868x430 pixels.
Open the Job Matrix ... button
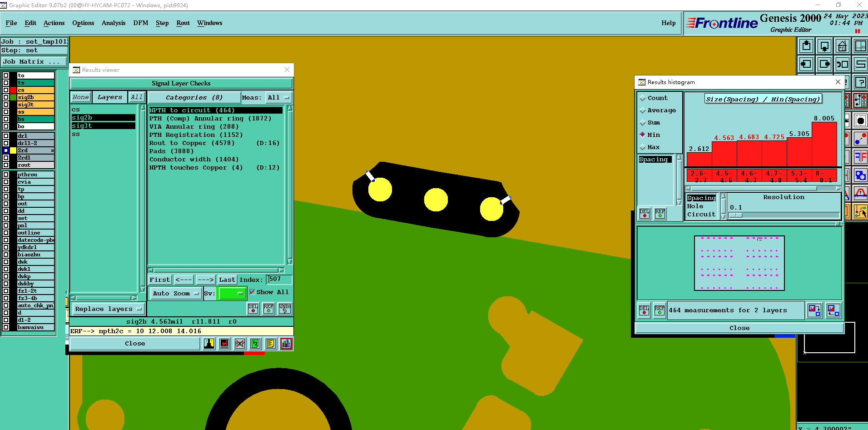pyautogui.click(x=34, y=62)
